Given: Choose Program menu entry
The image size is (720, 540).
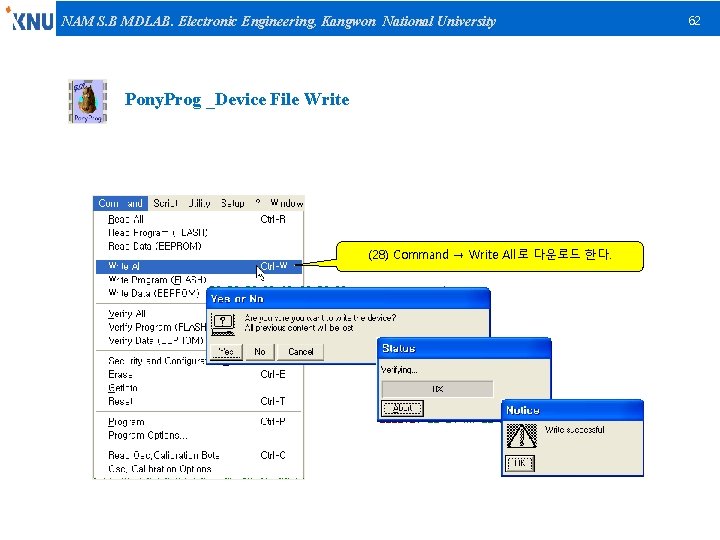Looking at the screenshot, I should click(x=198, y=422).
